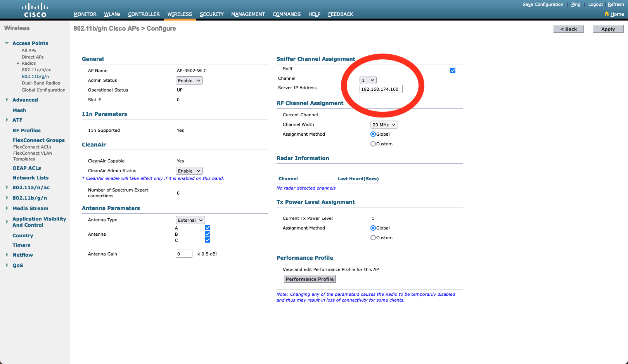Expand Application Visibility And Control arrow
The width and height of the screenshot is (628, 364).
click(x=7, y=222)
